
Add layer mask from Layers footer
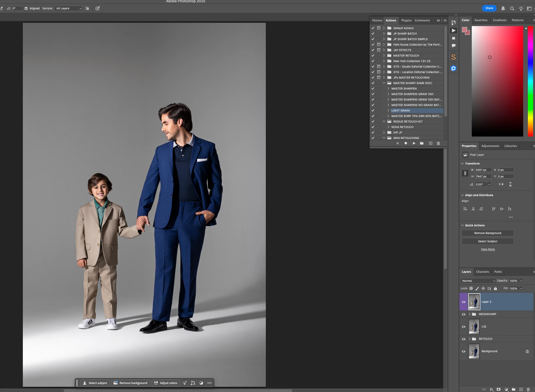[x=498, y=389]
